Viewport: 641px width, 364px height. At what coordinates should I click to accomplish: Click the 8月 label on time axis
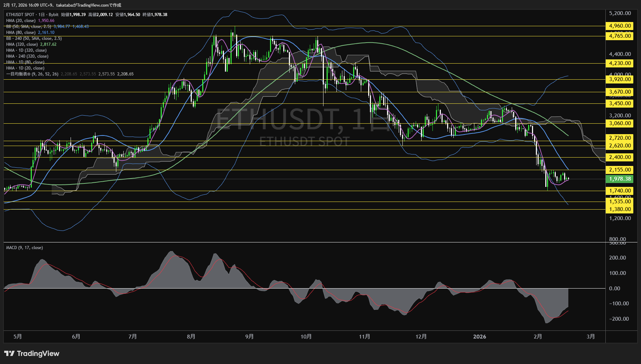191,336
